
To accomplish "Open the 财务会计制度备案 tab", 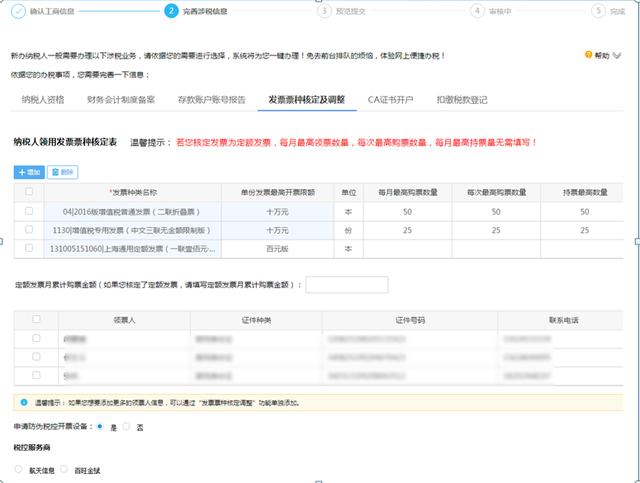I will pos(121,100).
